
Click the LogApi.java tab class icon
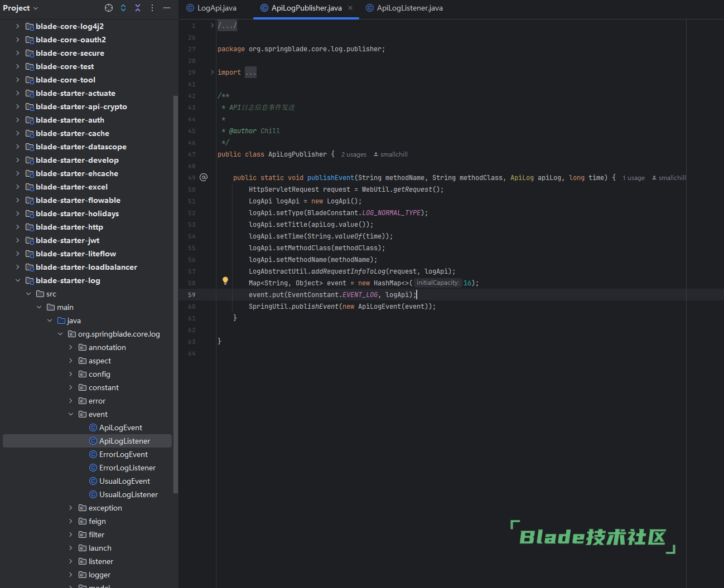[x=190, y=8]
